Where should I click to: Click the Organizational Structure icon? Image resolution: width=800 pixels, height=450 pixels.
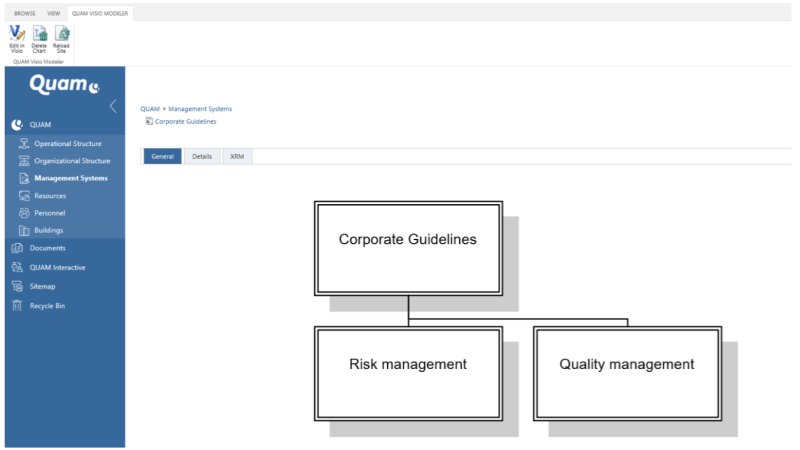[x=24, y=161]
